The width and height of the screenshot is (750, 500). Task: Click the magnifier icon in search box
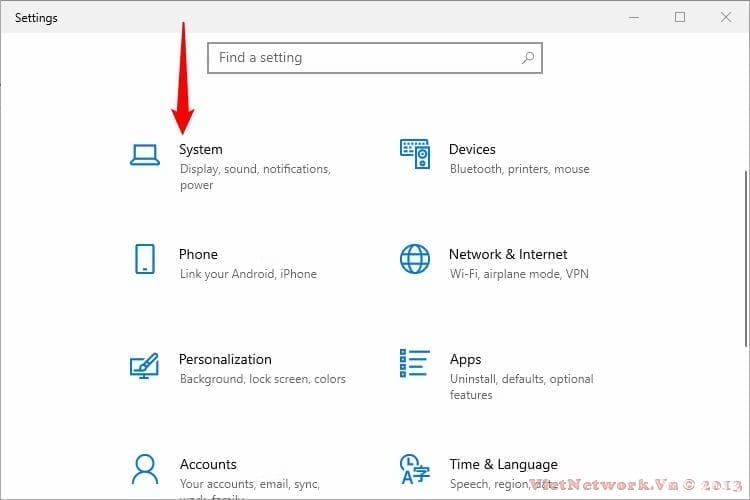tap(528, 58)
